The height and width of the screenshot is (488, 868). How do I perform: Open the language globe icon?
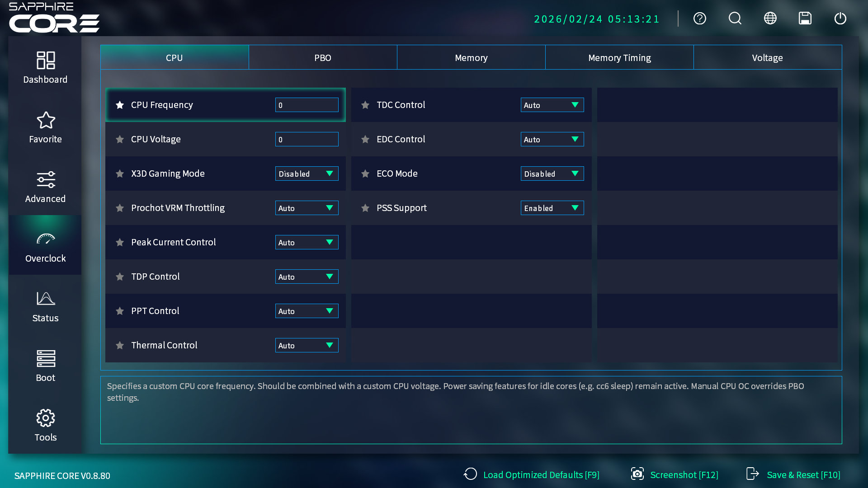(x=769, y=19)
